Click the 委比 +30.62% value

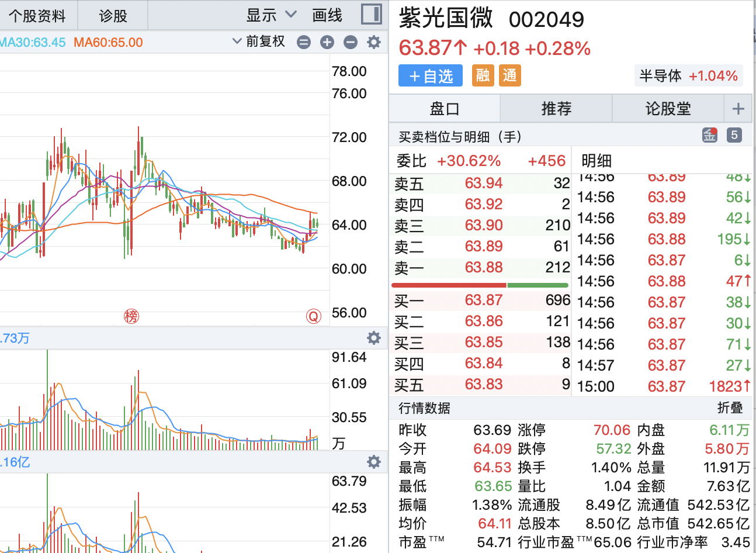pyautogui.click(x=469, y=161)
